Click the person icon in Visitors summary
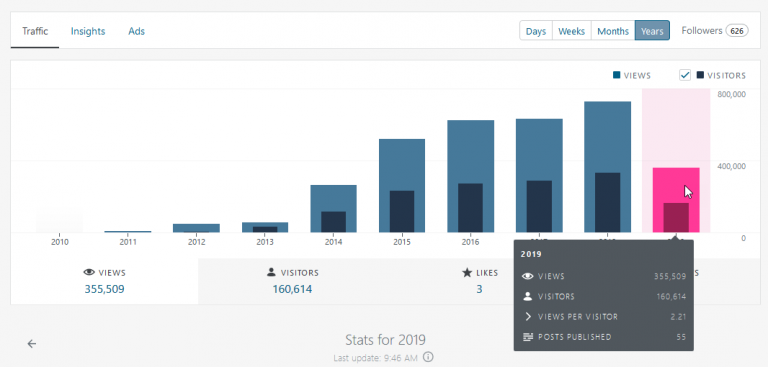 point(271,272)
